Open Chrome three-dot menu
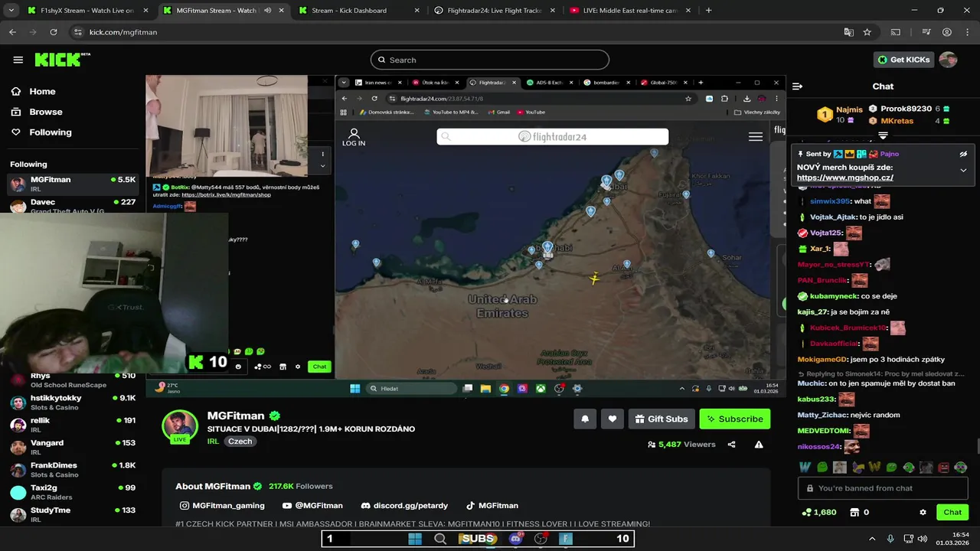 (x=967, y=32)
